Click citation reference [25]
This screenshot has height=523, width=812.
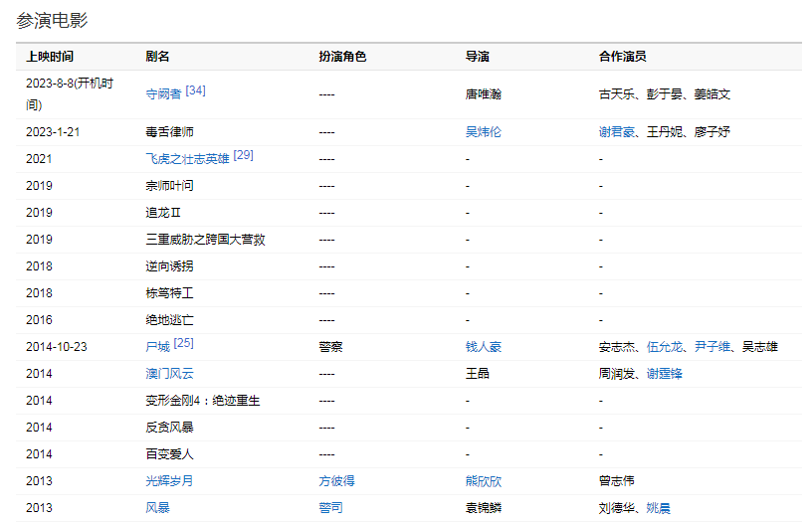(x=183, y=343)
